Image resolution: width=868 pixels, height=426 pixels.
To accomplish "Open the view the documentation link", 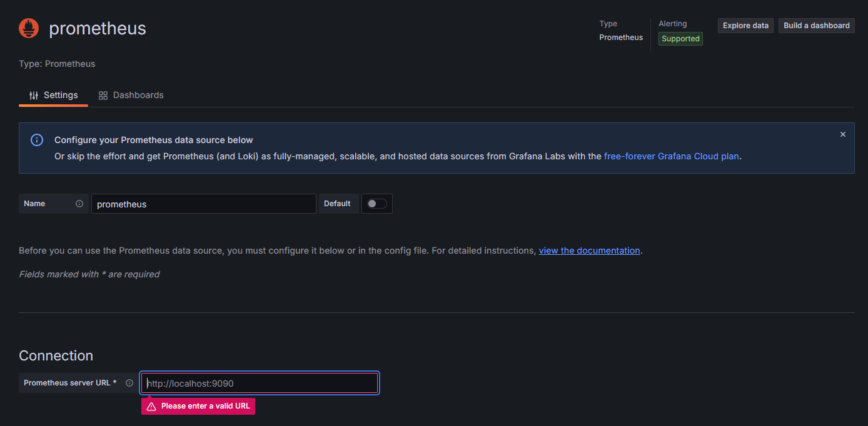I will tap(589, 250).
